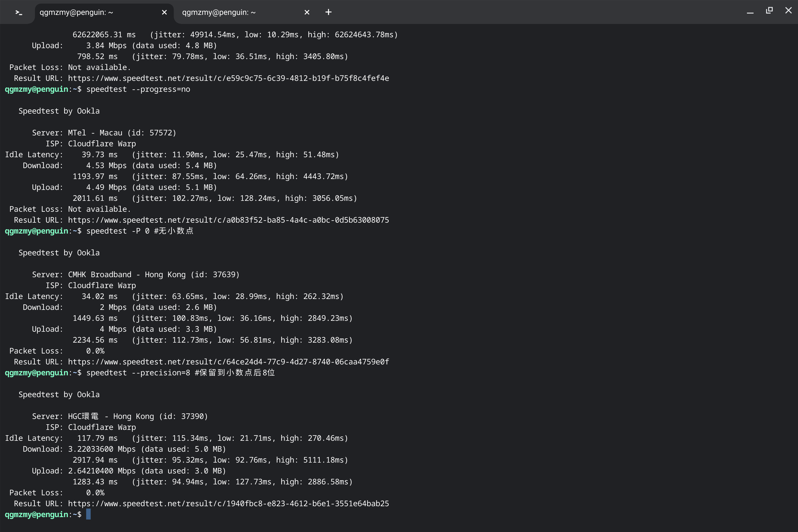Click 'Packet Loss: Not available.' above the 0d5b63008075 URL

[70, 209]
